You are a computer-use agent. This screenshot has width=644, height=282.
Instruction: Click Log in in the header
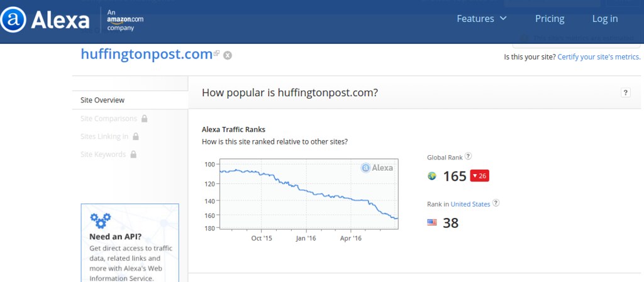point(605,19)
